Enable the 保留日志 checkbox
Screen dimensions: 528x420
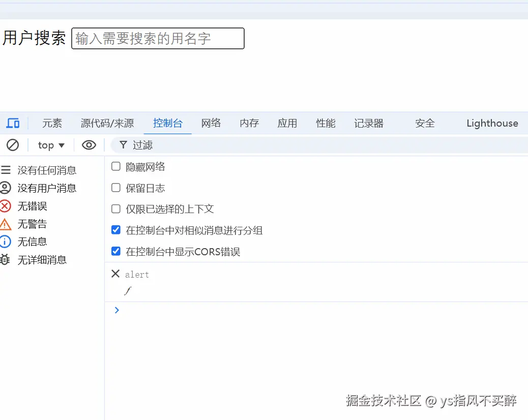[x=115, y=188]
